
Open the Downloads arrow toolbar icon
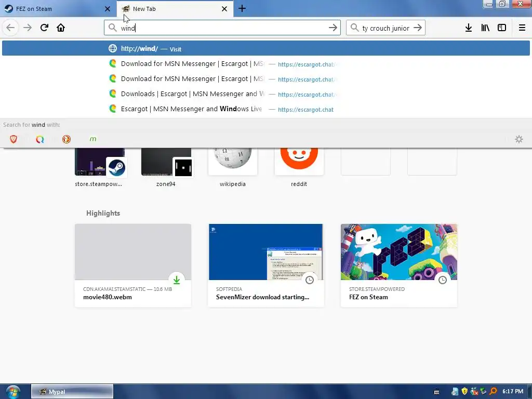[469, 28]
